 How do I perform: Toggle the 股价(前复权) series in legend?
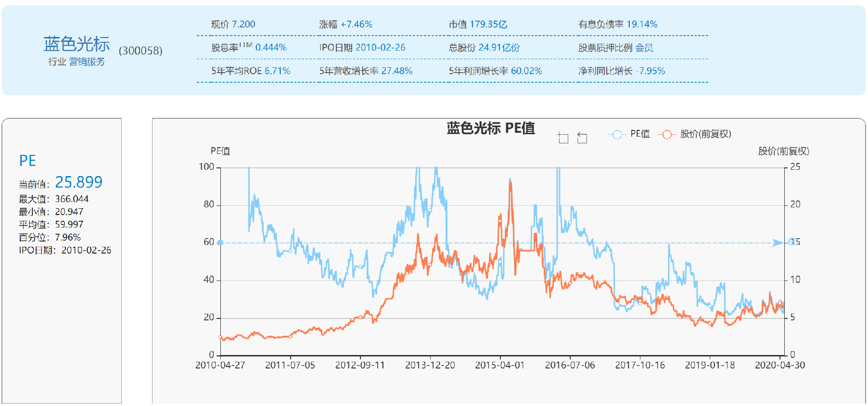695,134
